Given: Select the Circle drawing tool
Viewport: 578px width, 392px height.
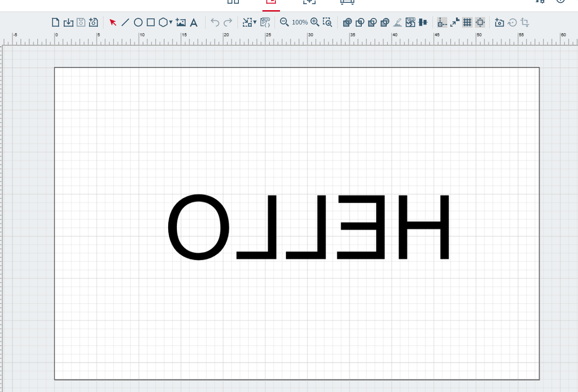Looking at the screenshot, I should click(x=138, y=22).
